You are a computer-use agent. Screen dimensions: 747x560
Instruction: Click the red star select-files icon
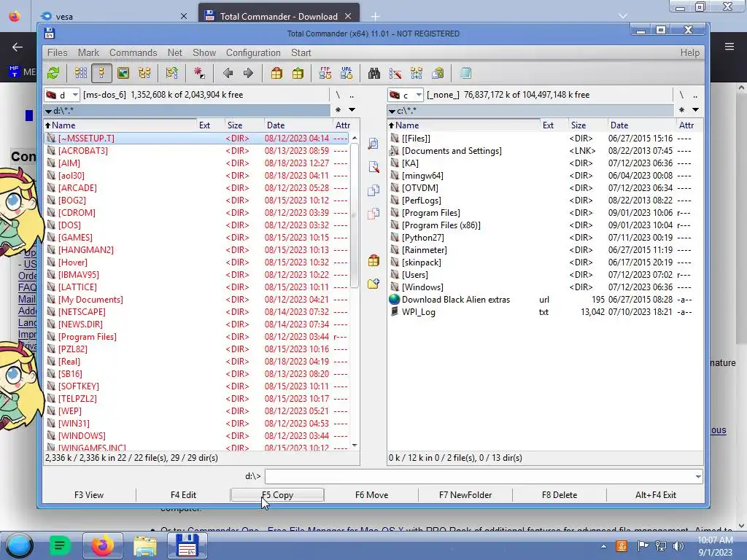199,73
